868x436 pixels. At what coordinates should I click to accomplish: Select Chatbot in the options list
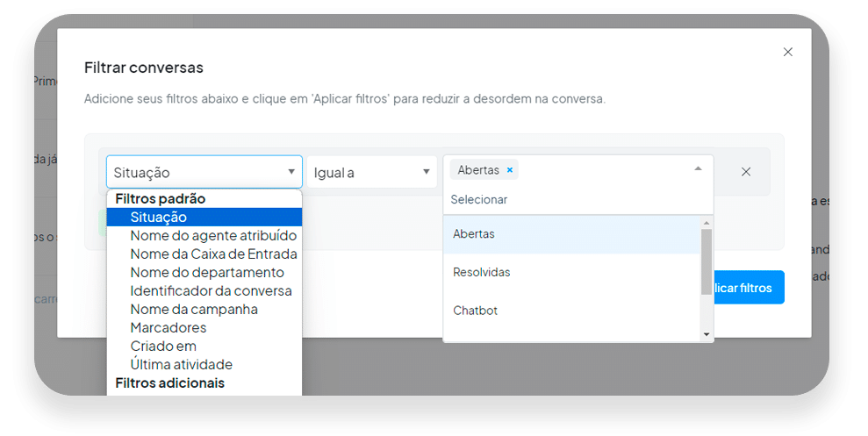tap(572, 311)
